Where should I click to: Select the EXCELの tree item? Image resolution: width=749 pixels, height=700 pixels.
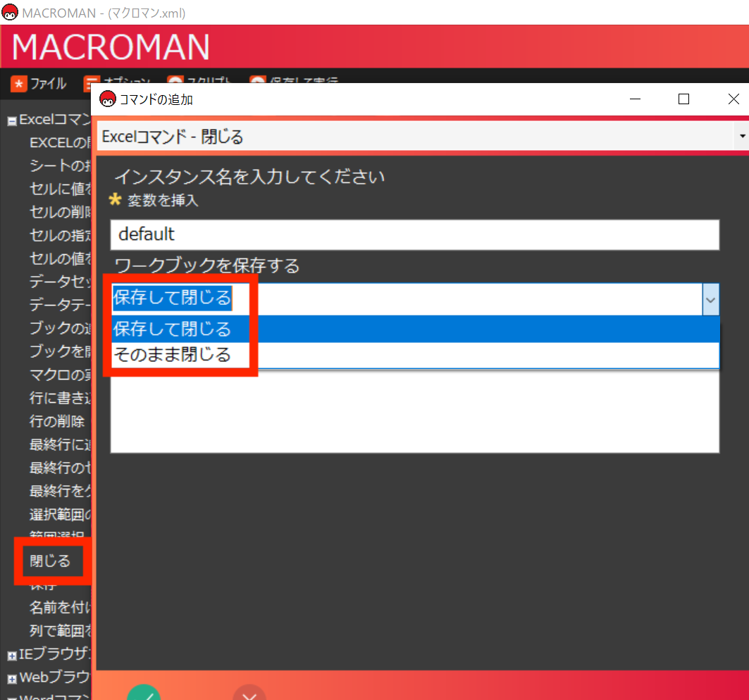60,142
